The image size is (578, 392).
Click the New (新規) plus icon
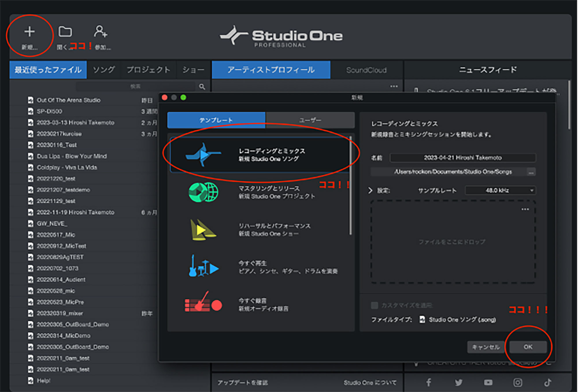tap(29, 31)
